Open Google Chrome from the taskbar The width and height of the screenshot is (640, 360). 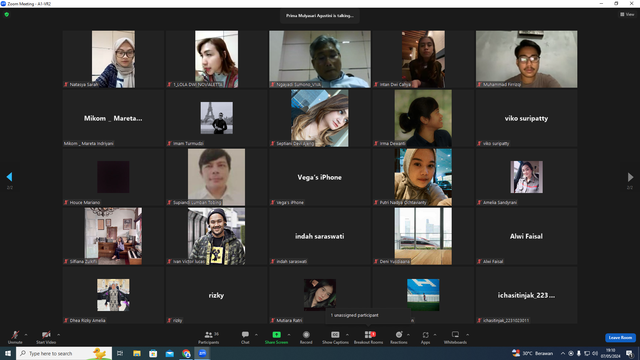[186, 353]
